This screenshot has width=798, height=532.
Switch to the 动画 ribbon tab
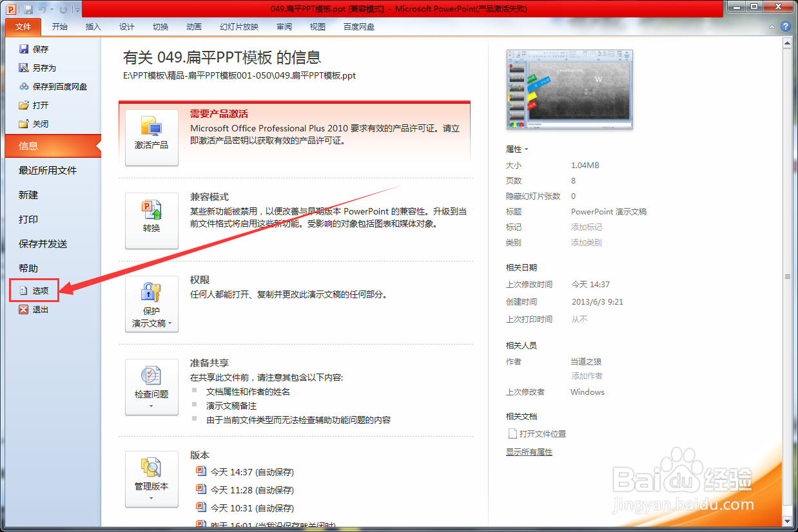[x=194, y=27]
